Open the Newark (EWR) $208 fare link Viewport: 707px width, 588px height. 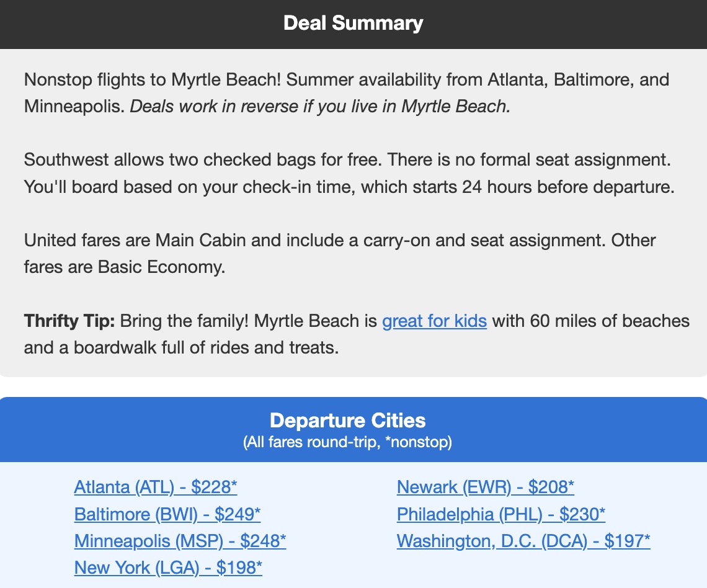coord(485,488)
